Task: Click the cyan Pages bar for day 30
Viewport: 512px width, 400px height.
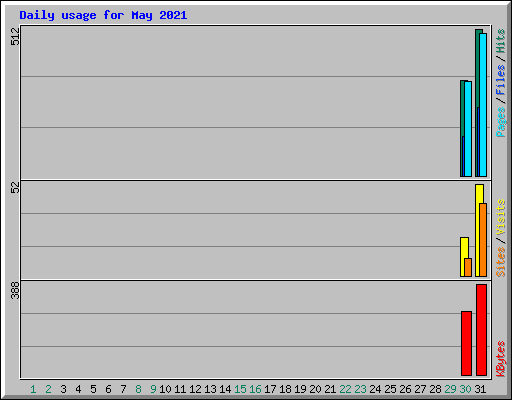Action: (x=468, y=129)
